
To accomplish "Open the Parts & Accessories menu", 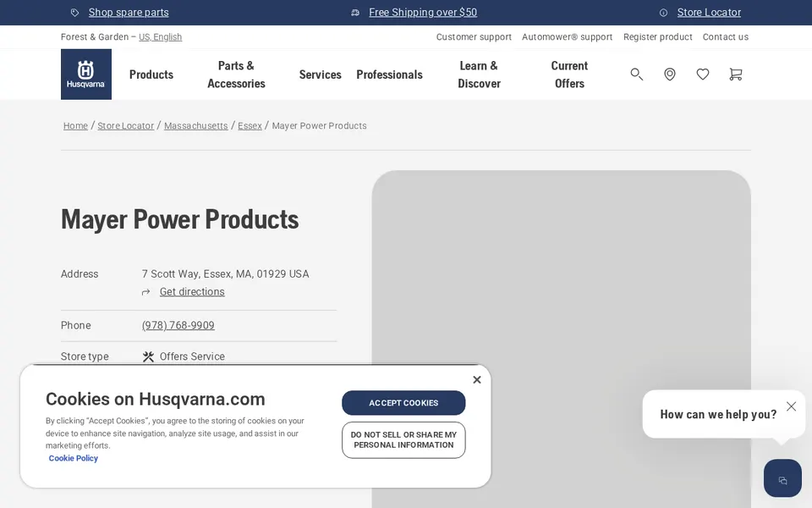I will click(236, 75).
